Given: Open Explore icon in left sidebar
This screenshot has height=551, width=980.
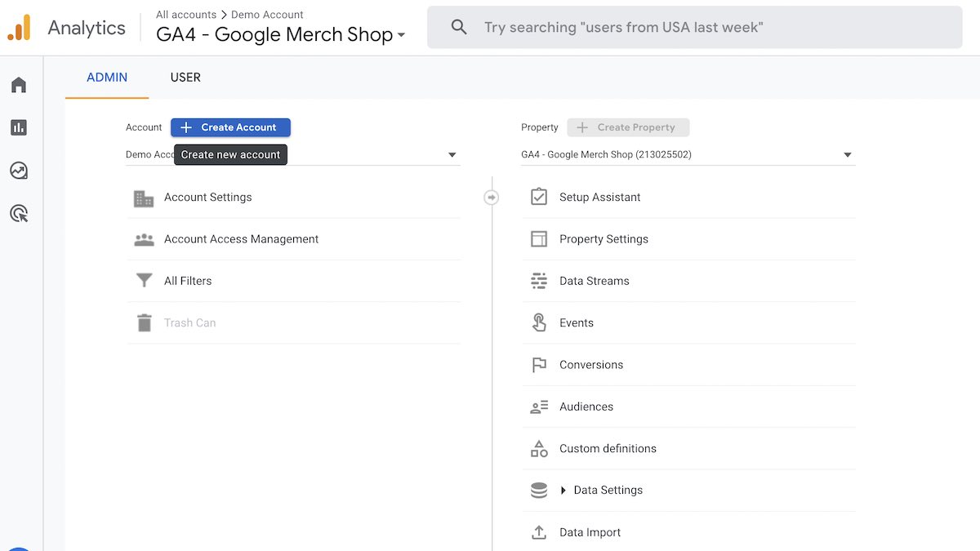Looking at the screenshot, I should tap(19, 171).
